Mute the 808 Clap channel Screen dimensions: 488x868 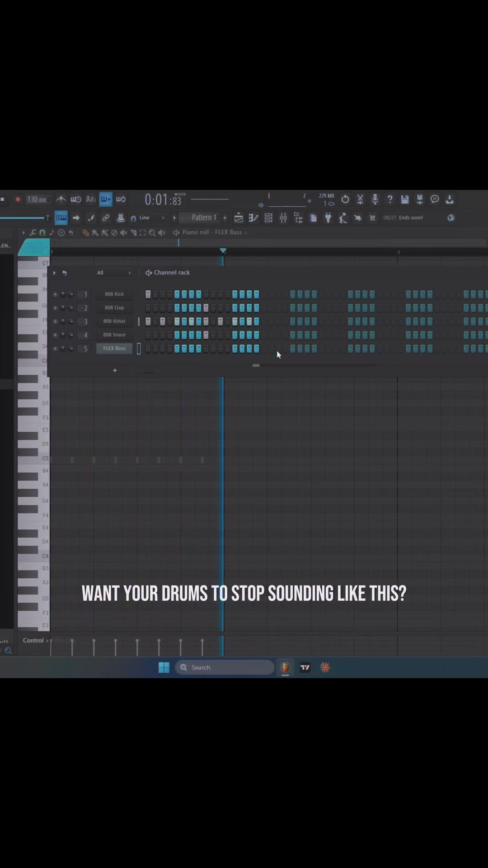click(55, 308)
